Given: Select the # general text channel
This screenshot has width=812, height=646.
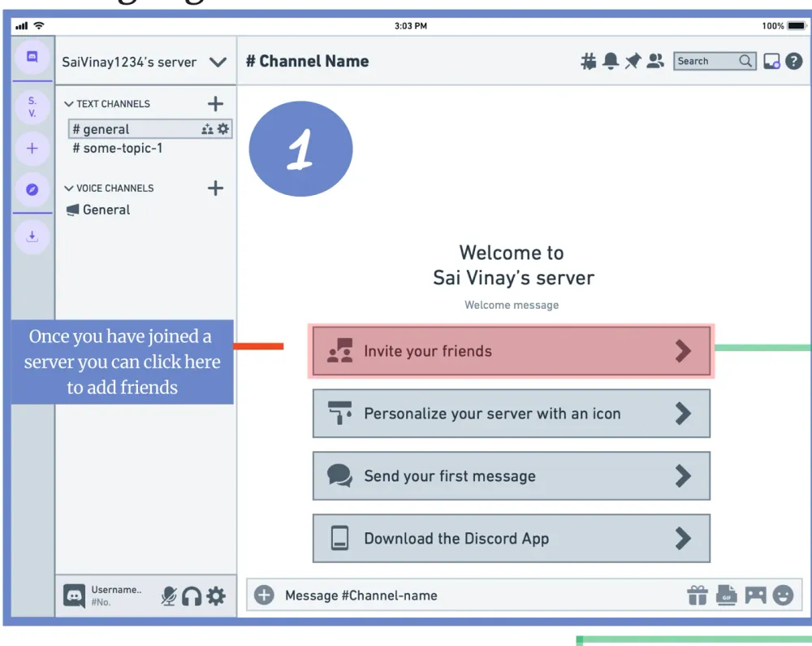Looking at the screenshot, I should tap(149, 129).
